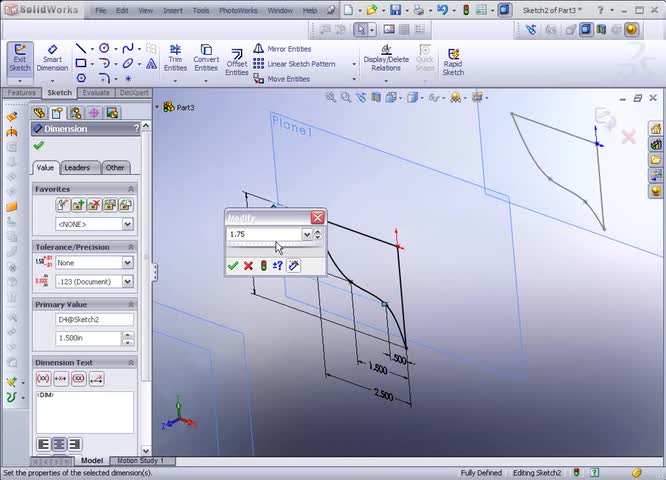The image size is (666, 480).
Task: Switch to Features command tab
Action: [21, 93]
